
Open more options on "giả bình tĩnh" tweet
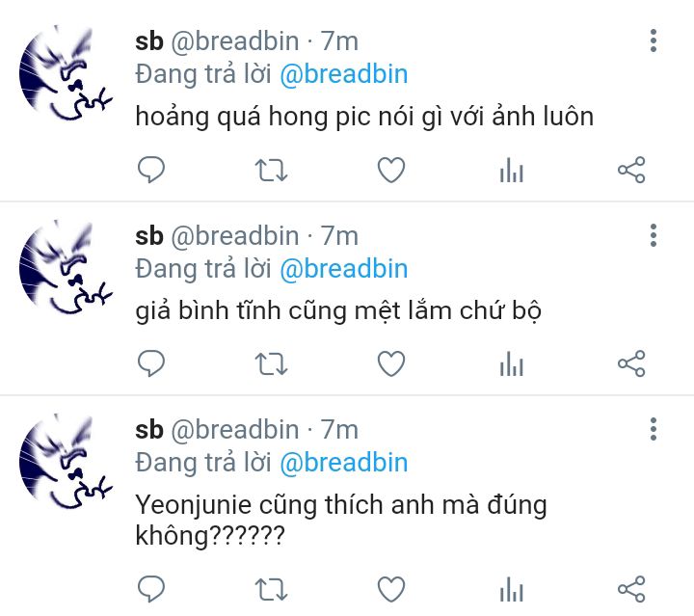(654, 235)
